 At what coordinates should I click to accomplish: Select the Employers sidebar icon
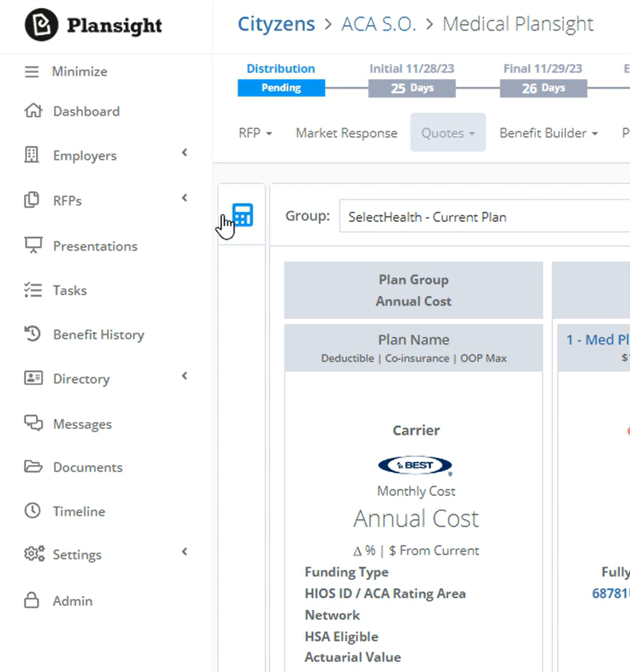coord(33,155)
